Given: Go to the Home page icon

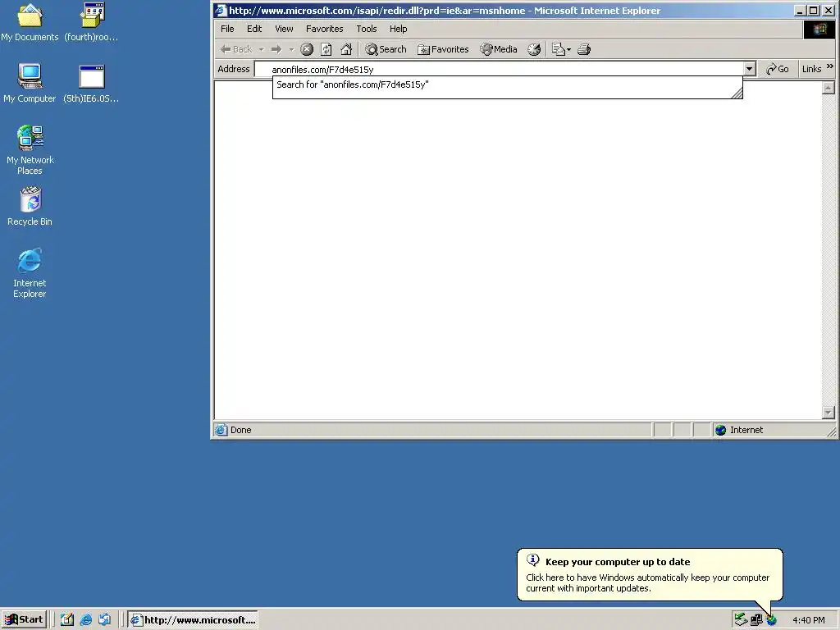Looking at the screenshot, I should click(347, 49).
